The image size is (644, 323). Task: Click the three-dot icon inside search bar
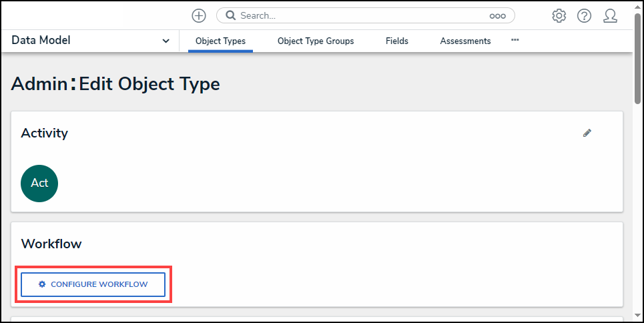coord(497,15)
